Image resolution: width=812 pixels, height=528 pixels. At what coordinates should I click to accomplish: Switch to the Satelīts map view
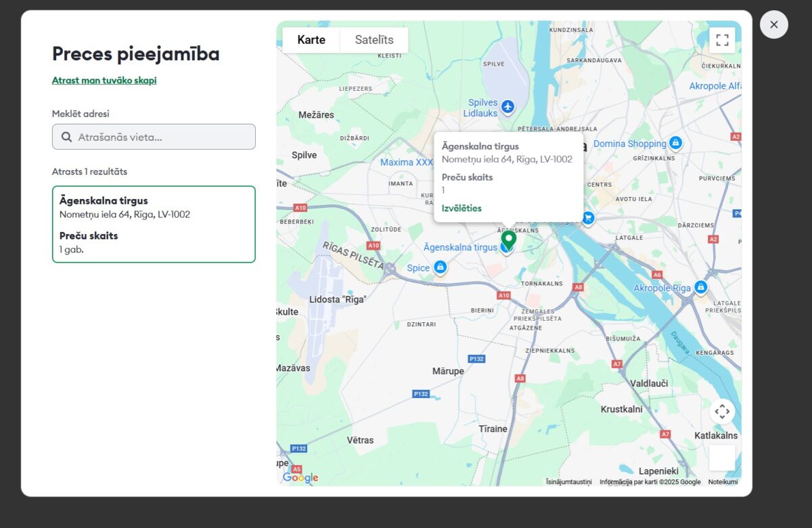pos(374,40)
